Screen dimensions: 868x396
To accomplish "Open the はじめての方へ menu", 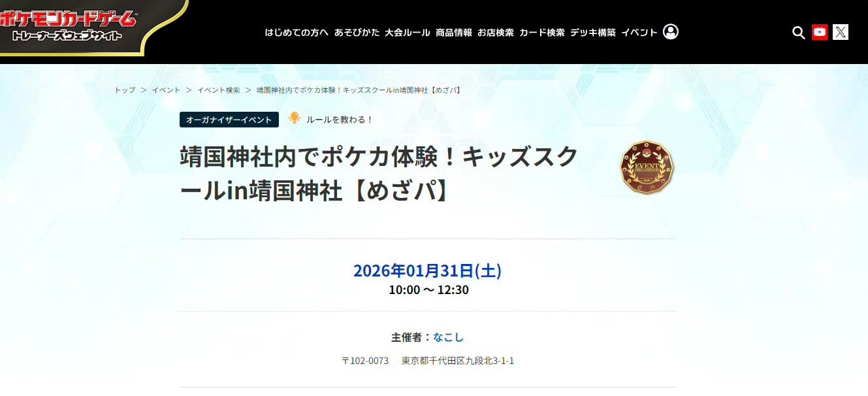I will point(297,33).
